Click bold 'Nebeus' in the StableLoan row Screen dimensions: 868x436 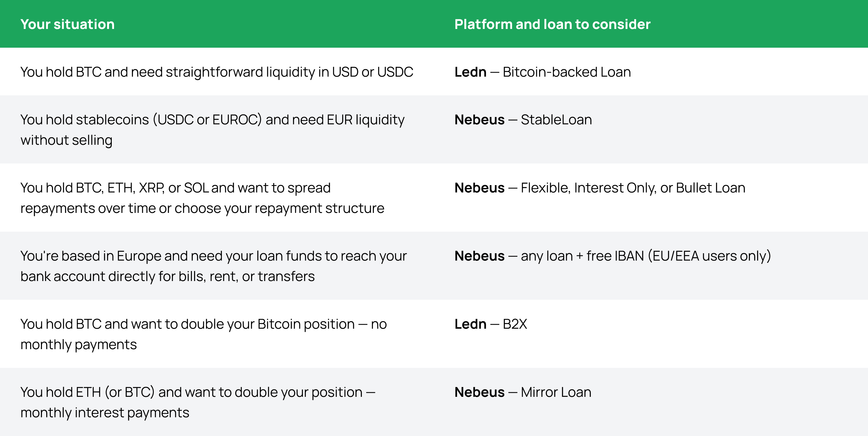pyautogui.click(x=479, y=120)
